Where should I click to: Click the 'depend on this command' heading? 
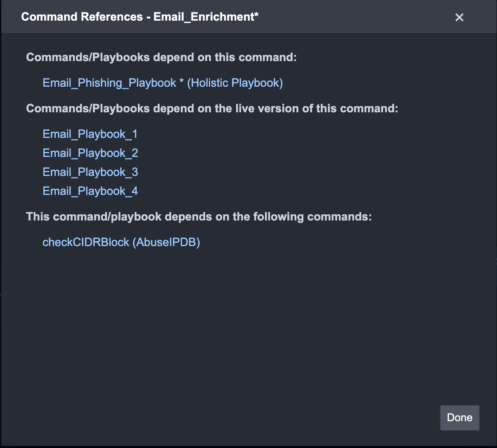click(x=161, y=57)
